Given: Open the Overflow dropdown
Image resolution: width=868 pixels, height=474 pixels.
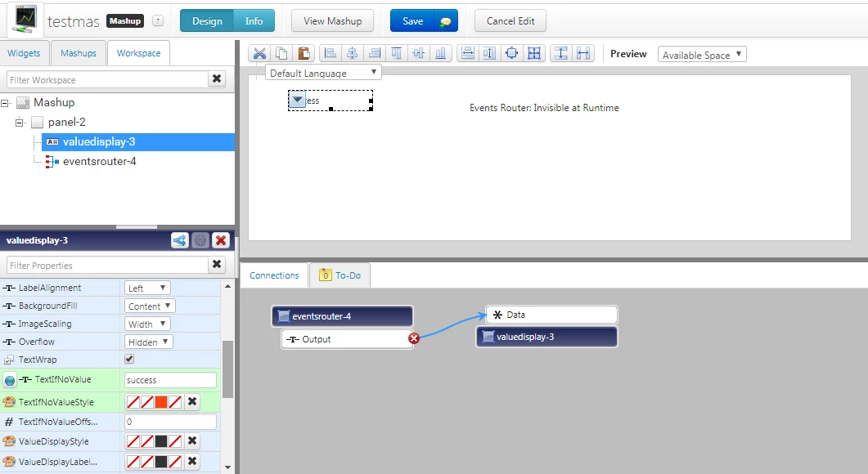Looking at the screenshot, I should [149, 342].
